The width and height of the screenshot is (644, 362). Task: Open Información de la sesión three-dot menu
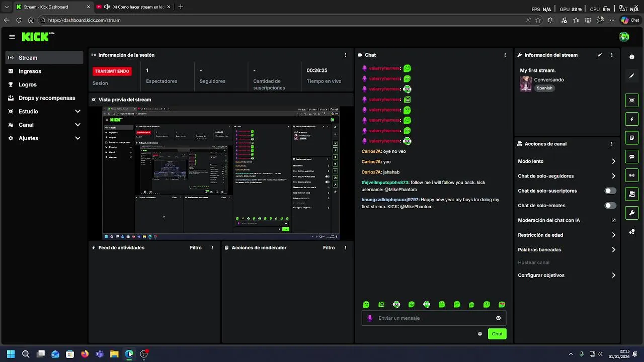pyautogui.click(x=345, y=55)
